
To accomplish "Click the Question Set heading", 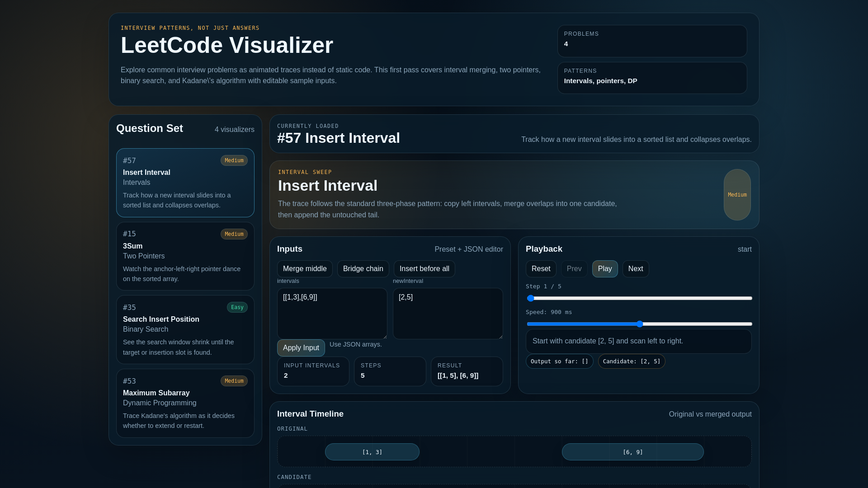I will point(150,128).
